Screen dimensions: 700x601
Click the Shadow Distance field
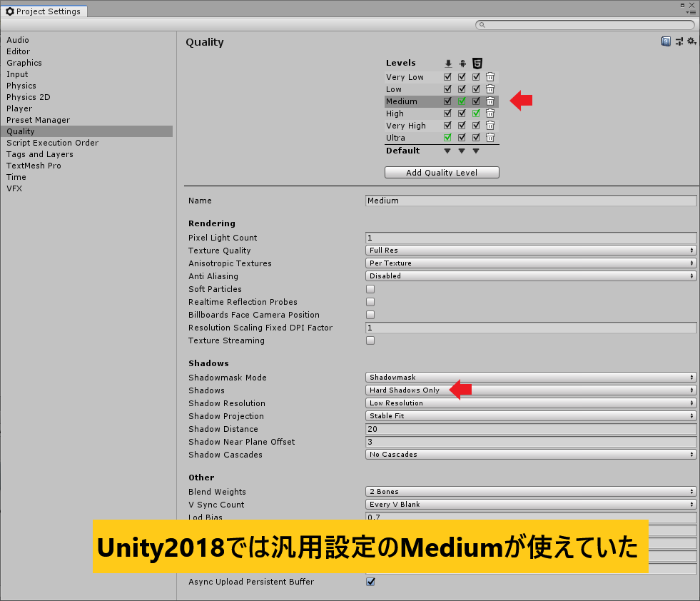[x=531, y=429]
